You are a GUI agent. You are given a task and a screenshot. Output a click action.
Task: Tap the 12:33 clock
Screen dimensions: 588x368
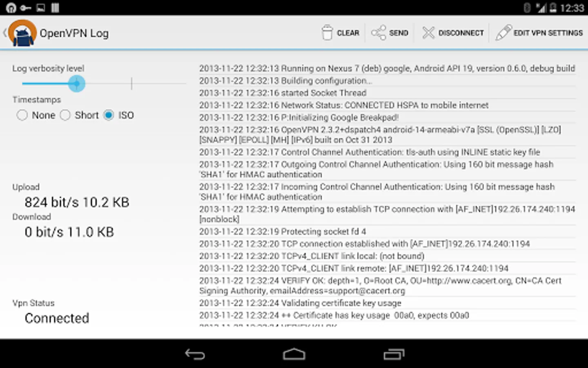(x=572, y=8)
